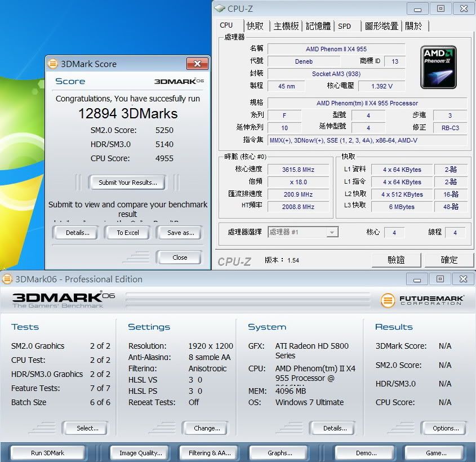Screen dimensions: 476x462
Task: Export the score with To Excel
Action: click(128, 233)
